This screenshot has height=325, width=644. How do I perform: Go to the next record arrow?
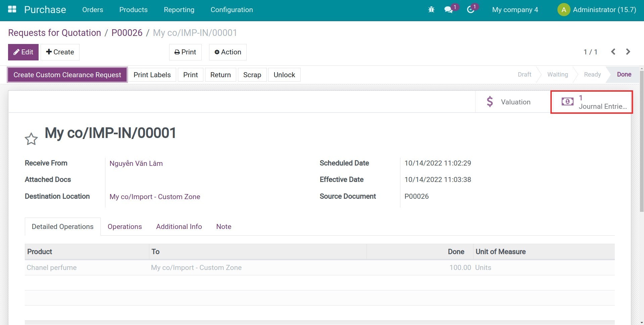click(x=628, y=52)
